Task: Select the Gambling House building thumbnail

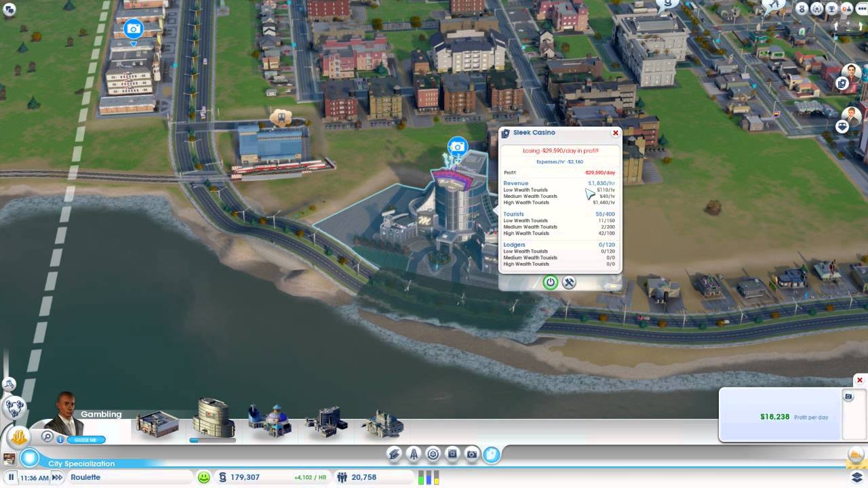Action: point(157,422)
